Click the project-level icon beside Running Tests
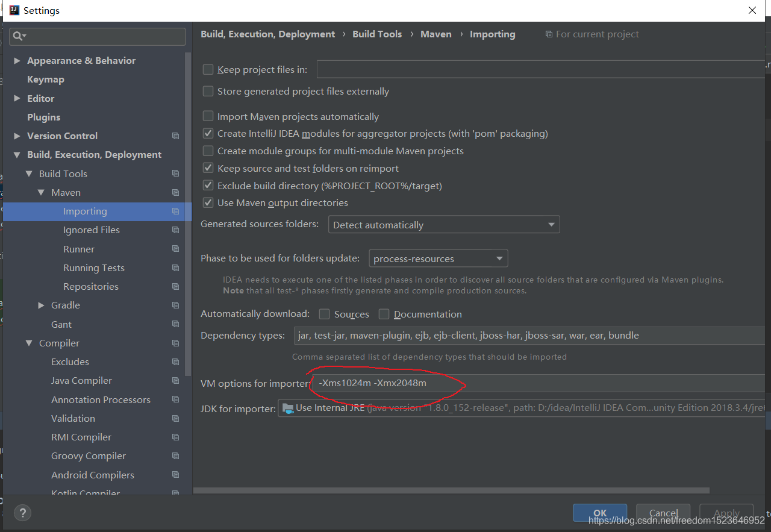 click(175, 268)
